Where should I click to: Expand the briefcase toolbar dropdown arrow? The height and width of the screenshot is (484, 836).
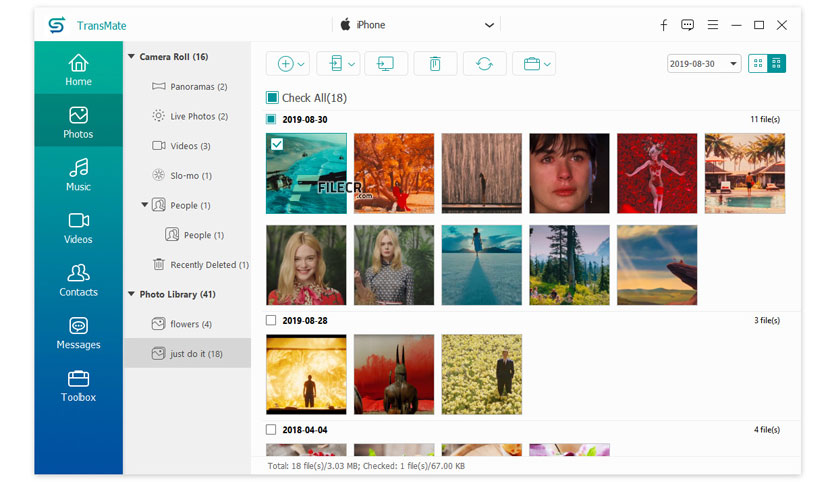point(547,64)
